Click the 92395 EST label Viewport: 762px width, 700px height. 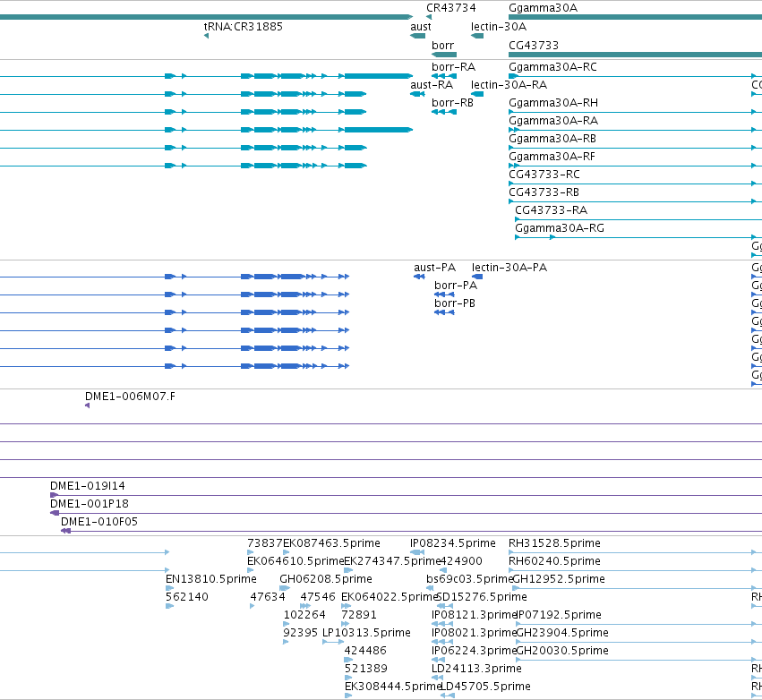pyautogui.click(x=300, y=633)
